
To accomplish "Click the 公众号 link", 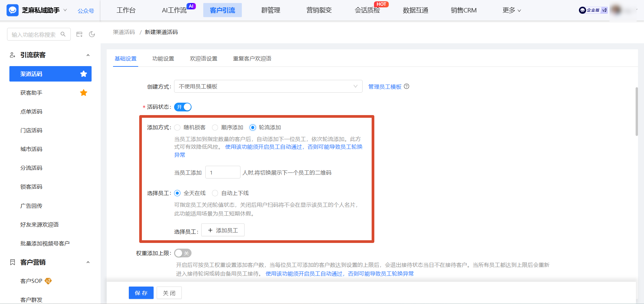I will [86, 11].
